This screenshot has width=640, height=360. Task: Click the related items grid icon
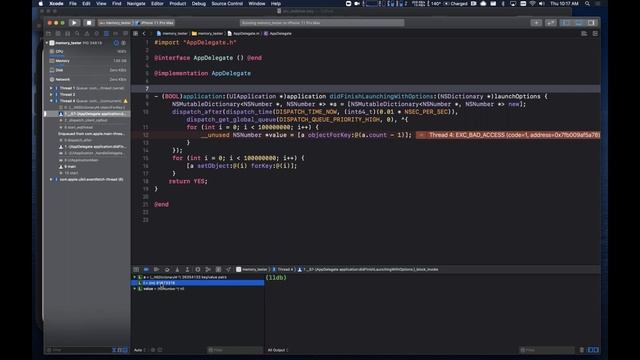(x=136, y=33)
